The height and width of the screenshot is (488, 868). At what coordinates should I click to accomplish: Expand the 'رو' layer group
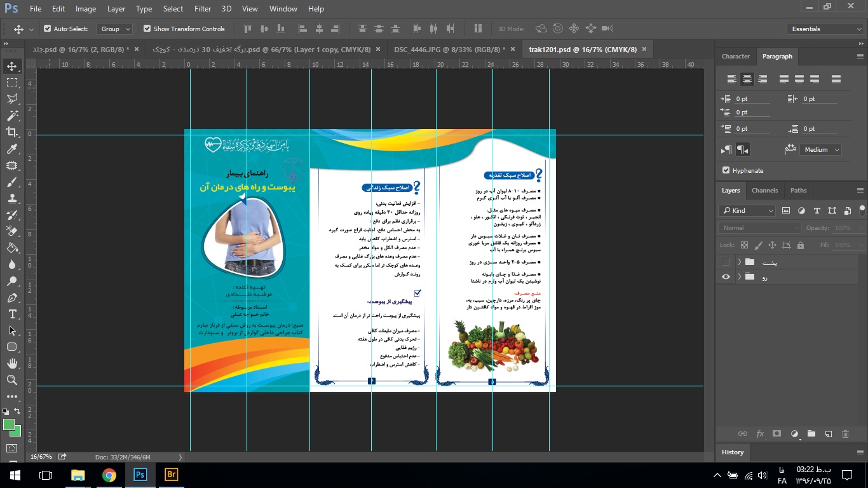tap(739, 277)
